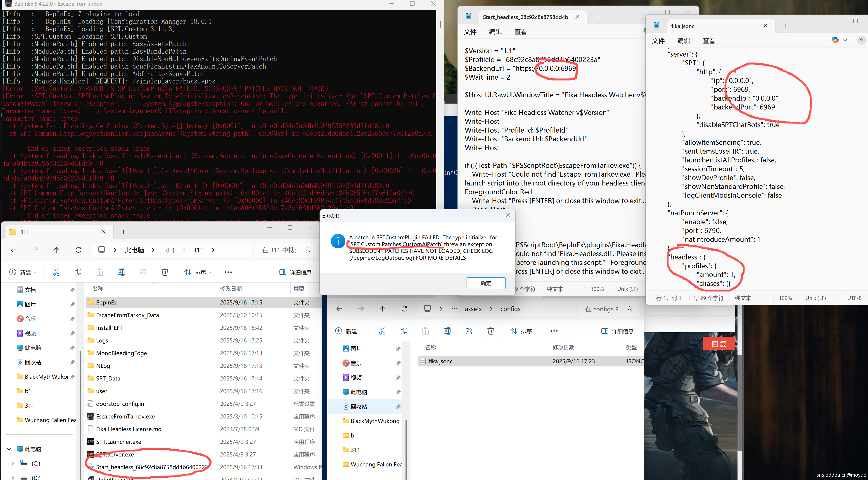The width and height of the screenshot is (868, 480).
Task: Click search magnifier in configs Explorer
Action: (x=630, y=309)
